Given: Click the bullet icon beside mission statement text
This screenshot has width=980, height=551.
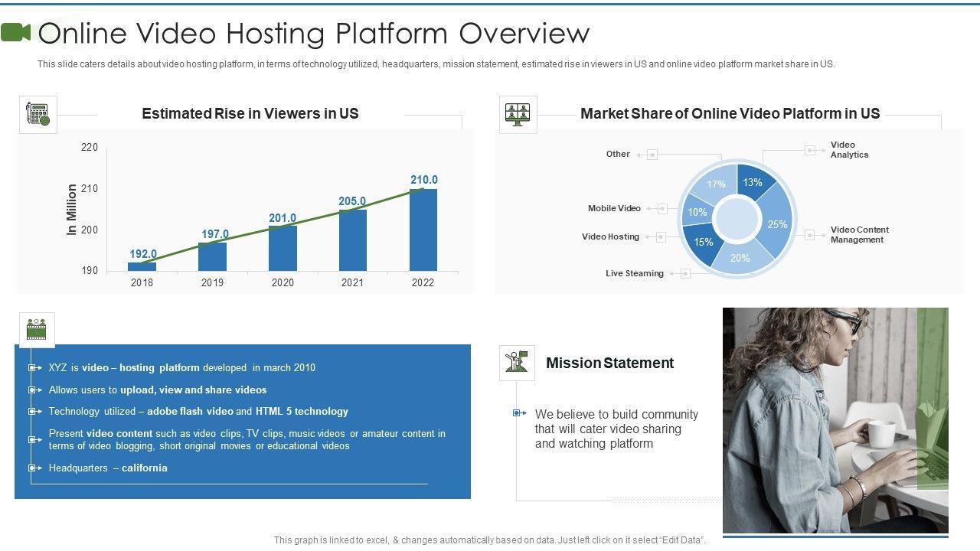Looking at the screenshot, I should point(519,413).
